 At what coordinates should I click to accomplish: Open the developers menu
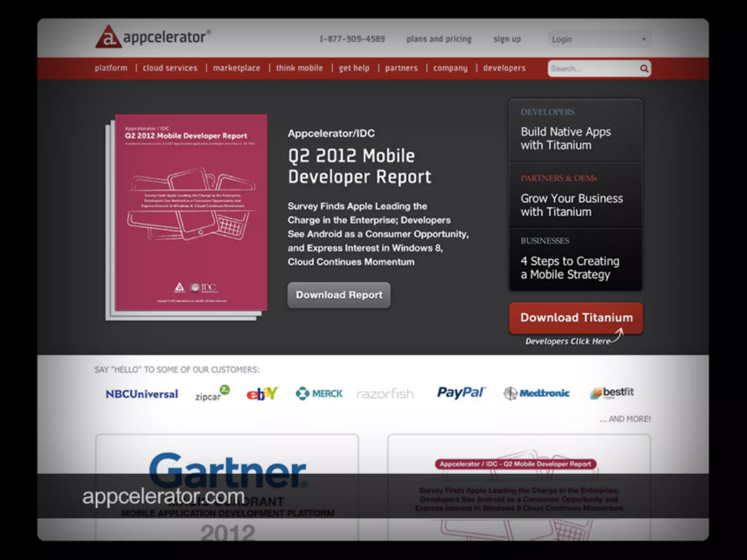tap(504, 68)
